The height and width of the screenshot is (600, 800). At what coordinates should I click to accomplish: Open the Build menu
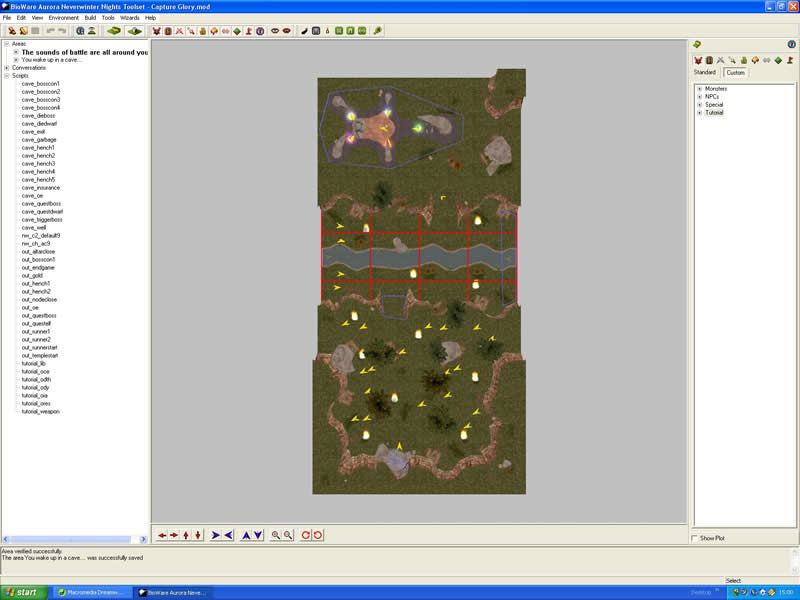tap(90, 18)
